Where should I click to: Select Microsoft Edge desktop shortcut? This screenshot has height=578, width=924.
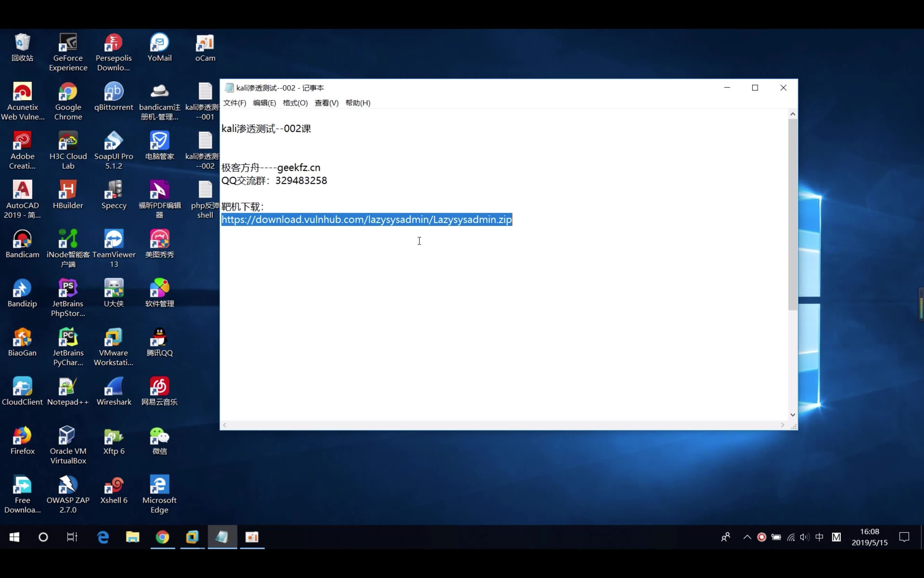[159, 494]
